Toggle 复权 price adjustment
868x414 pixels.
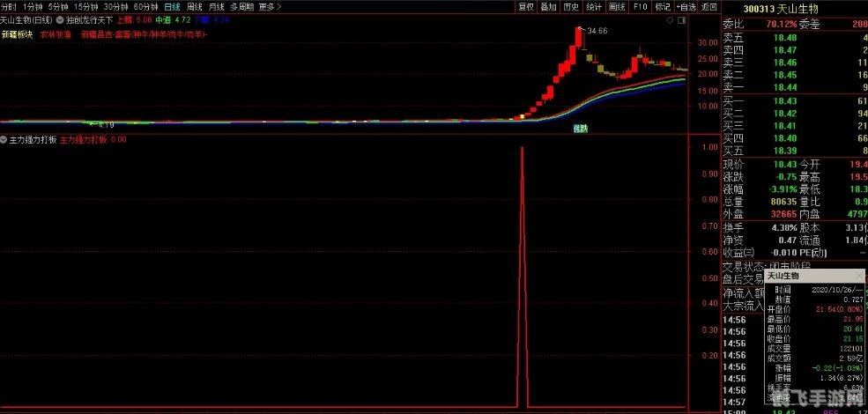526,6
